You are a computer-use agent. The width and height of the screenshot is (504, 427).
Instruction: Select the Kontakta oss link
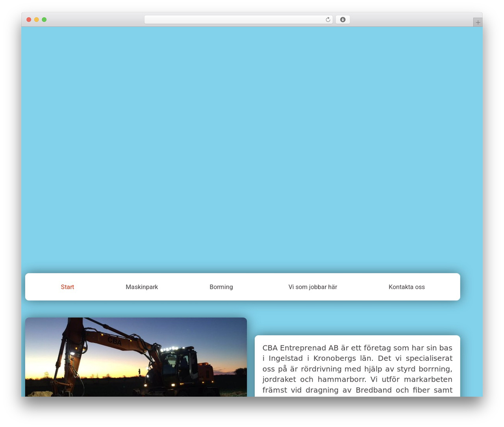[407, 287]
